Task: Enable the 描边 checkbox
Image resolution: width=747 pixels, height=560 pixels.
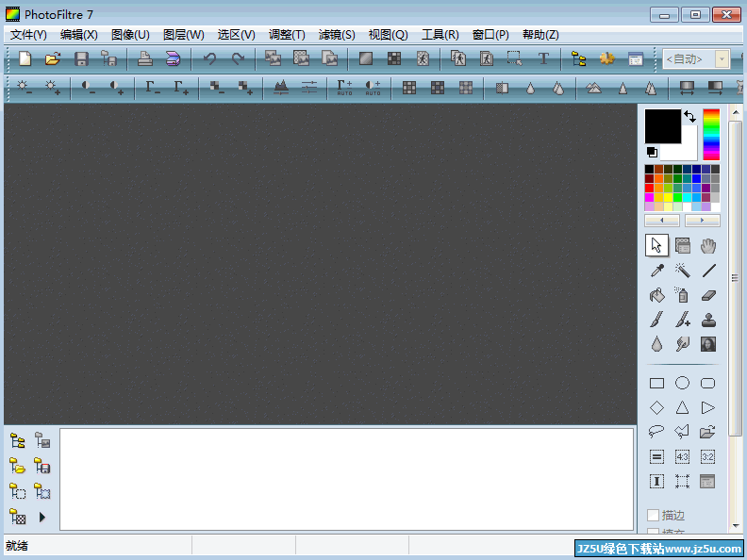Action: click(x=653, y=516)
